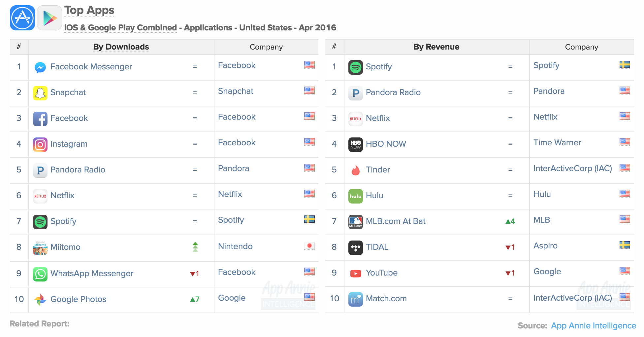
Task: Click the Sweden flag next to Aspiro
Action: pyautogui.click(x=625, y=245)
